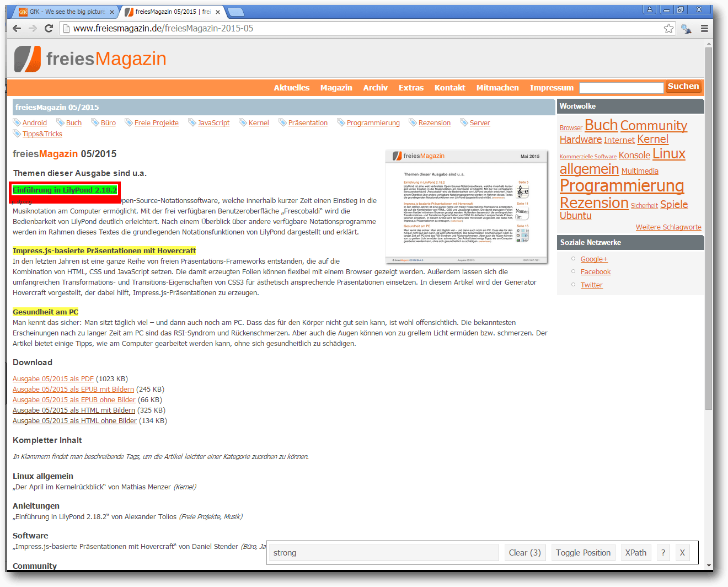Click Linux in the word cloud
The width and height of the screenshot is (728, 587).
tap(669, 153)
